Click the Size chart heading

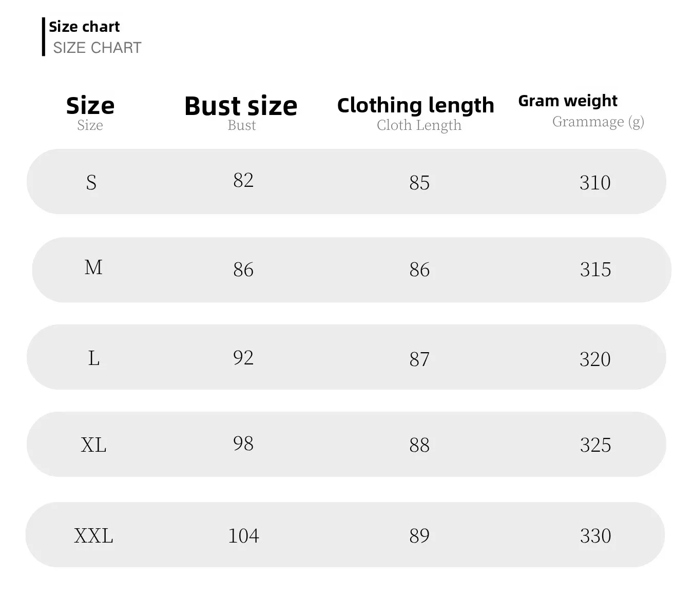point(84,27)
